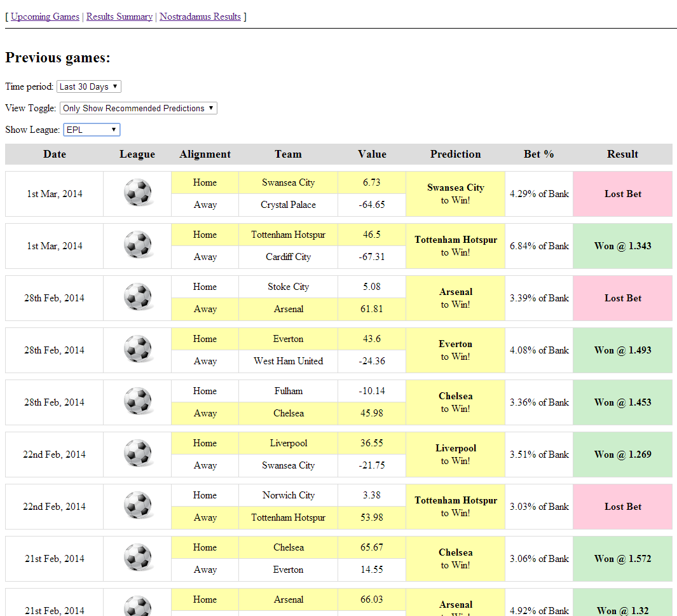Click Lost Bet result for Swansea City game
The height and width of the screenshot is (616, 677).
click(x=622, y=194)
